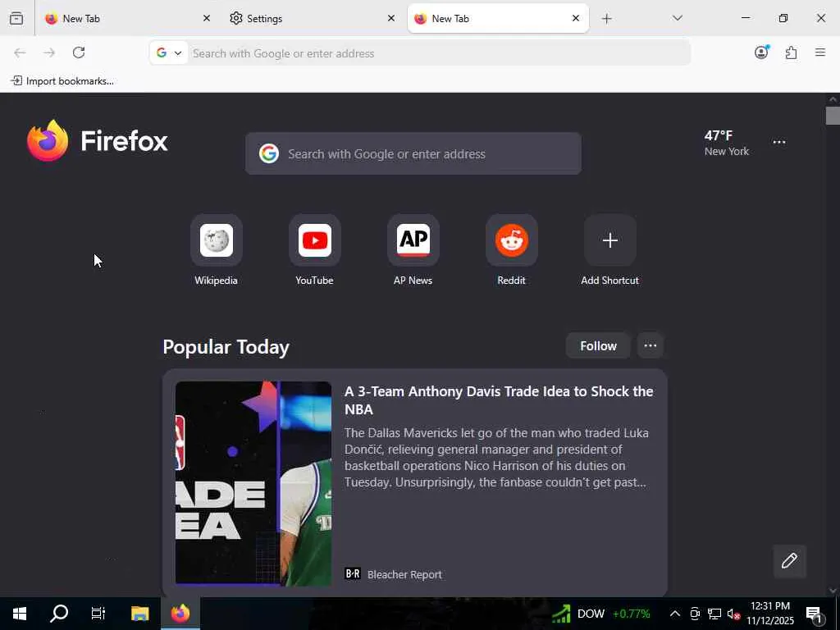
Task: Click the muted volume tray icon
Action: [x=733, y=614]
